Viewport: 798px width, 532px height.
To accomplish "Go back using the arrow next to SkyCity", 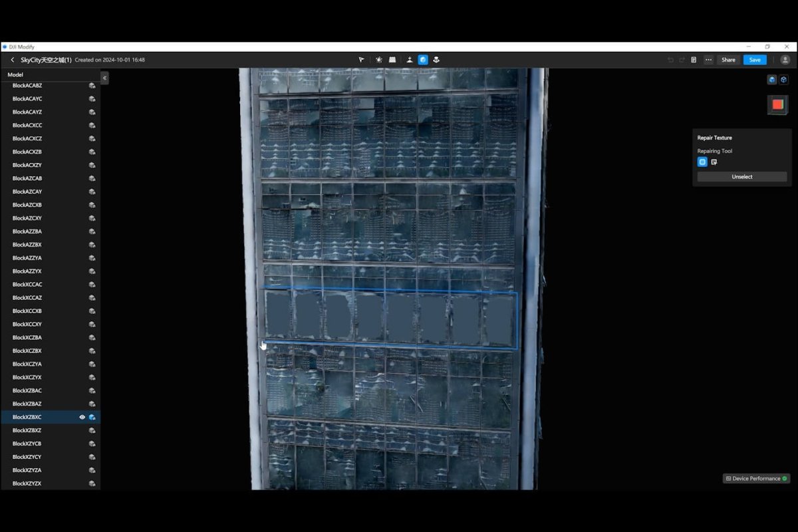I will coord(12,60).
